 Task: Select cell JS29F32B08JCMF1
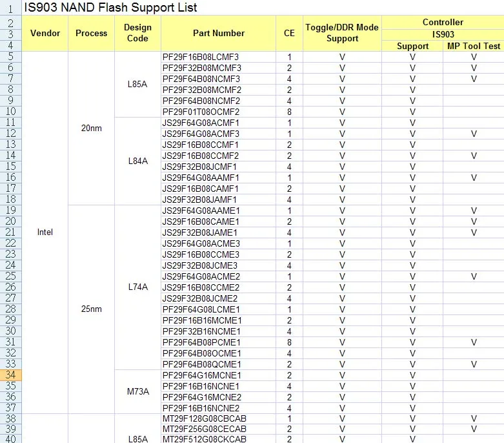pyautogui.click(x=218, y=167)
